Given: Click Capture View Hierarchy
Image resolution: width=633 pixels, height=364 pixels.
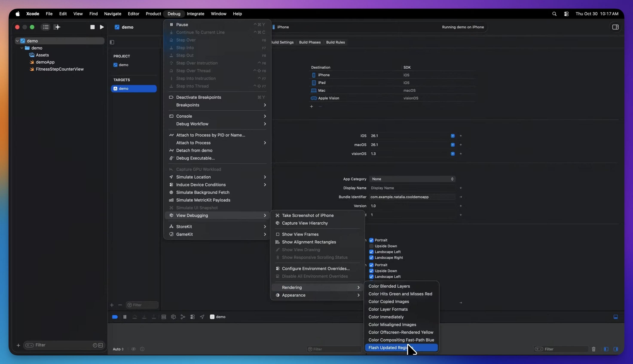Looking at the screenshot, I should 317,223.
